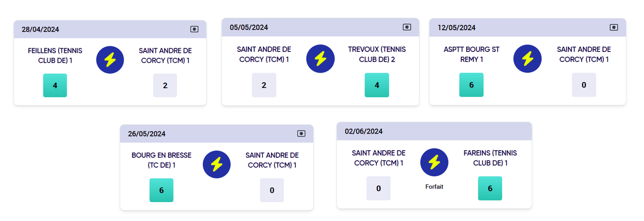Select the ASPTT BOURG ST REMY 1 team name
Image resolution: width=644 pixels, height=221 pixels.
471,54
